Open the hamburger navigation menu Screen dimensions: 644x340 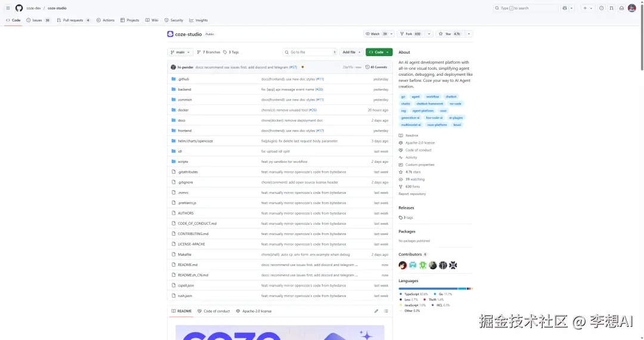coord(8,8)
